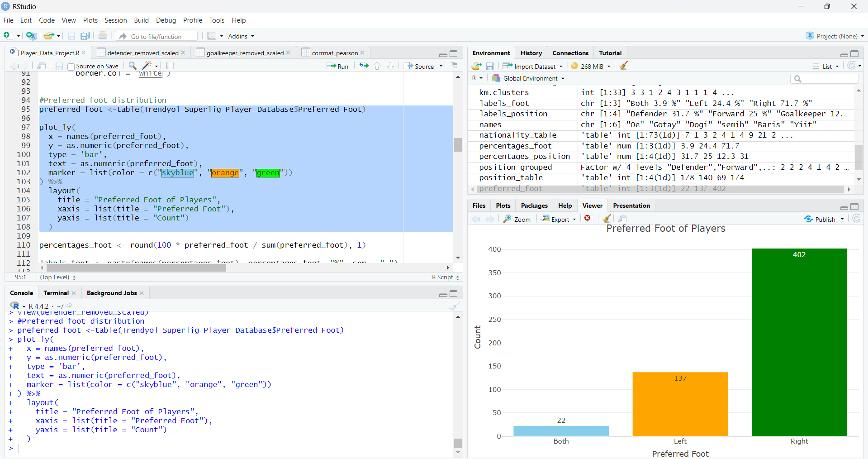The width and height of the screenshot is (868, 459).
Task: Click the editor horizontal scrollbar thumb
Action: (x=136, y=268)
